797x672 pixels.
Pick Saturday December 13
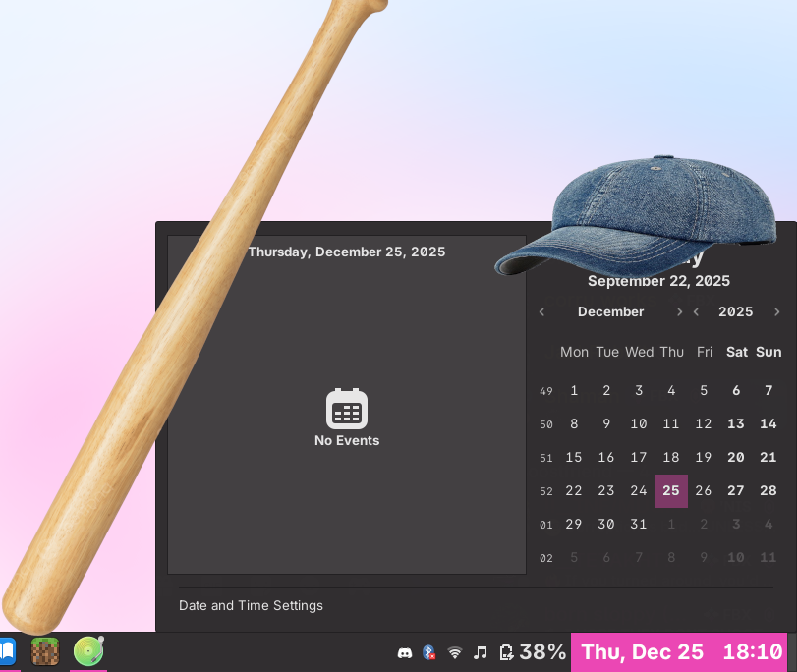[x=736, y=424]
